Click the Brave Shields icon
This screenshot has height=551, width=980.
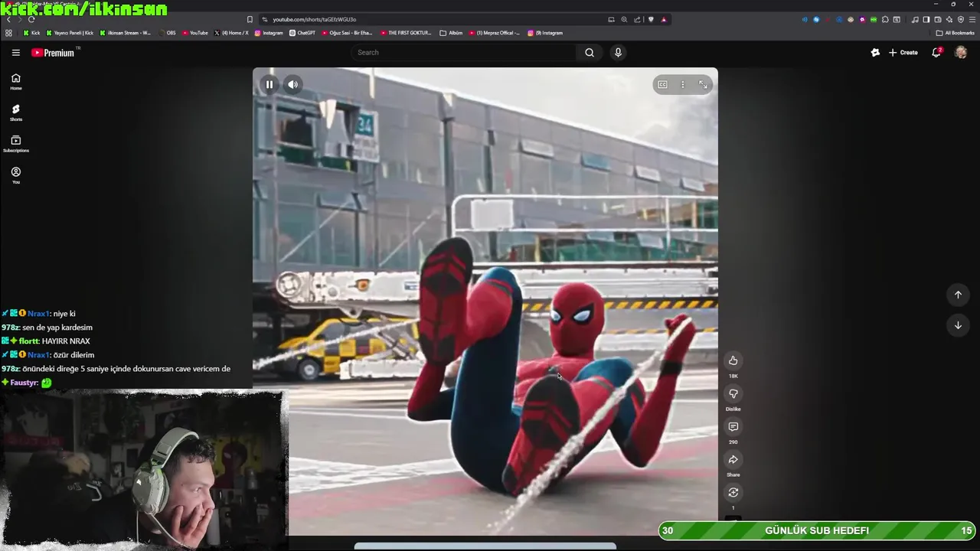point(651,19)
